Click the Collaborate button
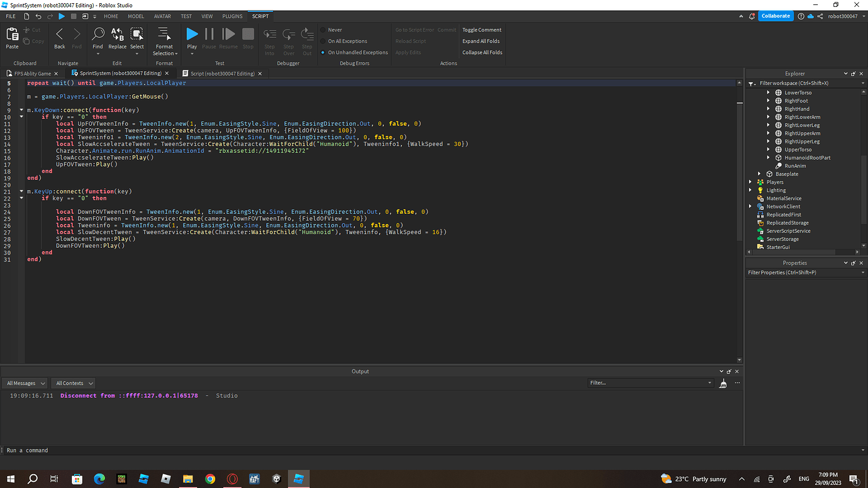The height and width of the screenshot is (488, 868). [x=776, y=16]
